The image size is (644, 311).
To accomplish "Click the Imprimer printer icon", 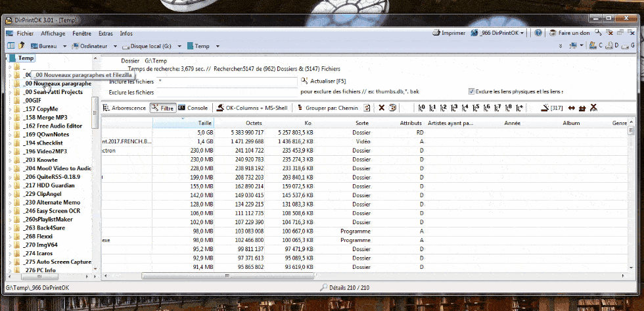I will pos(436,34).
